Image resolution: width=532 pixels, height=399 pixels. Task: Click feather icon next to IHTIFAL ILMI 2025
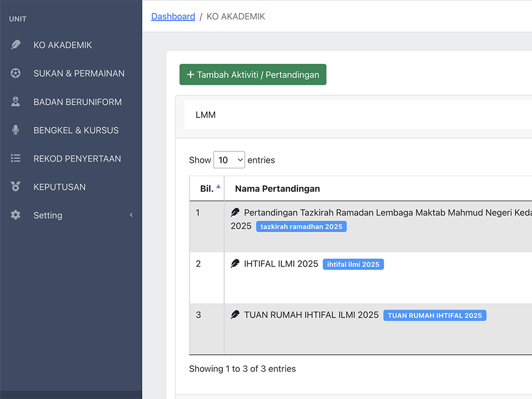pyautogui.click(x=236, y=264)
